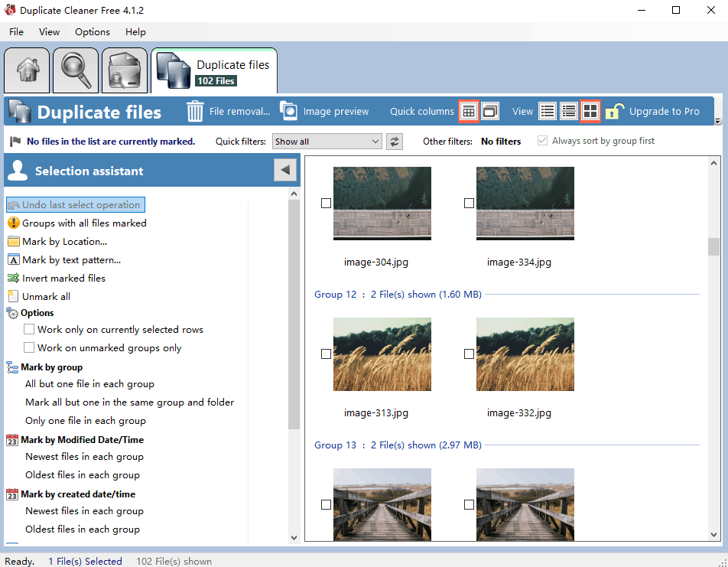Enable Work only on currently selected rows
This screenshot has height=567, width=728.
tap(29, 329)
